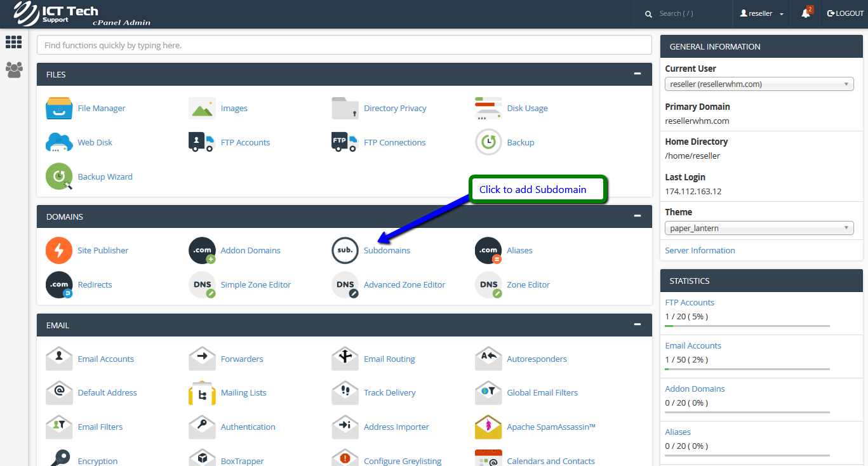868x466 pixels.
Task: Collapse the Email section
Action: pyautogui.click(x=637, y=325)
